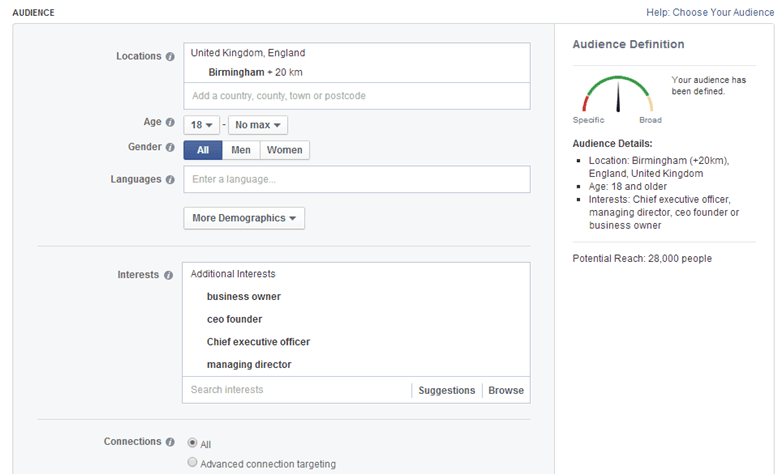Click Potential Reach: 28,000 people text
783x476 pixels.
click(642, 258)
